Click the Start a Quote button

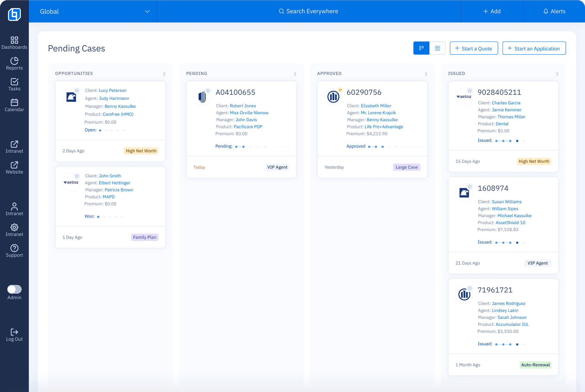pyautogui.click(x=473, y=48)
